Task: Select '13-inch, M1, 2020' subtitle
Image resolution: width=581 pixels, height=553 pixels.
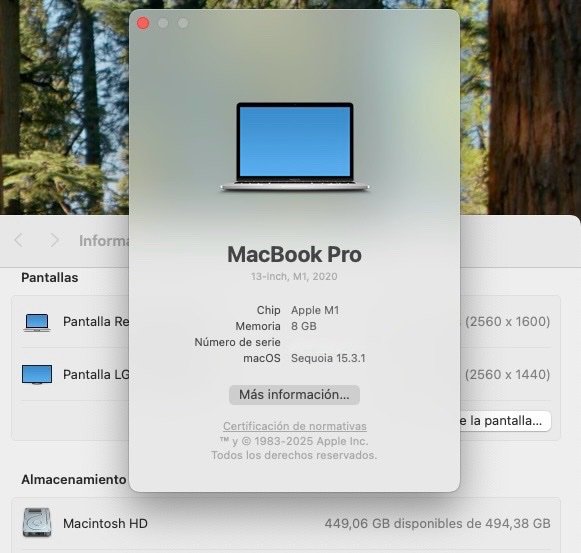Action: click(x=294, y=276)
